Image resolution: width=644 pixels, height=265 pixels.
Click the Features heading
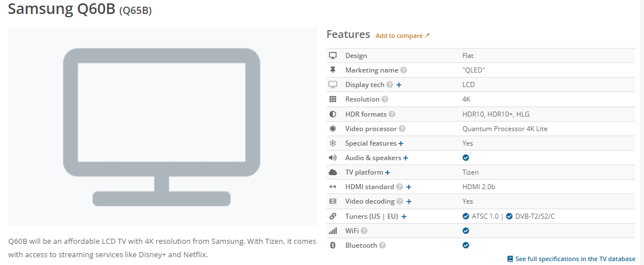click(x=348, y=35)
